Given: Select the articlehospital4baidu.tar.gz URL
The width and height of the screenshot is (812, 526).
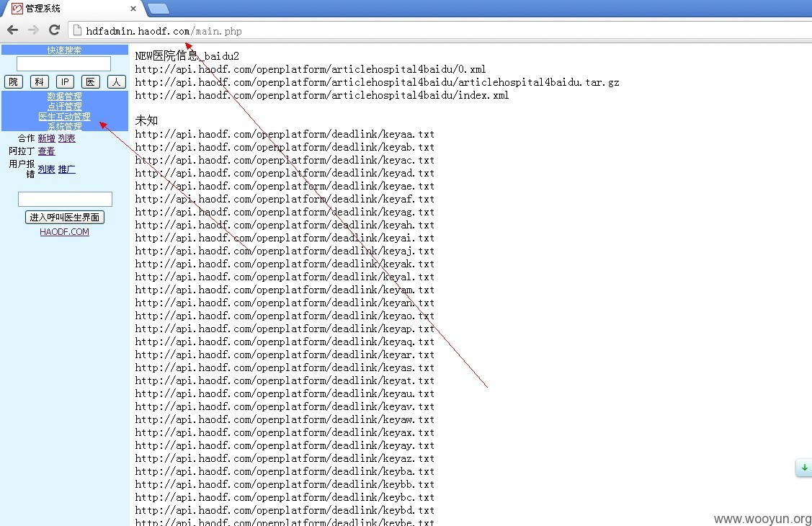Looking at the screenshot, I should pos(378,82).
